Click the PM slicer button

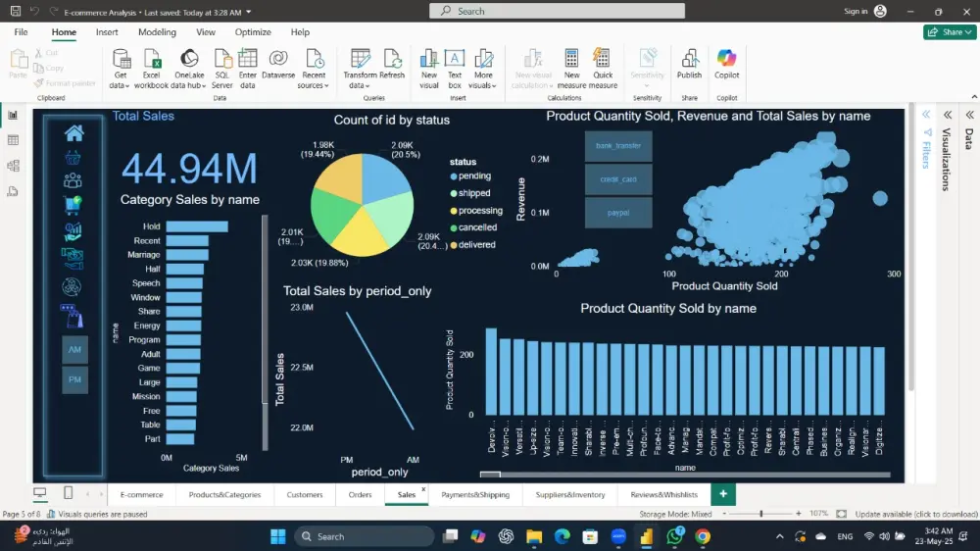pos(74,379)
